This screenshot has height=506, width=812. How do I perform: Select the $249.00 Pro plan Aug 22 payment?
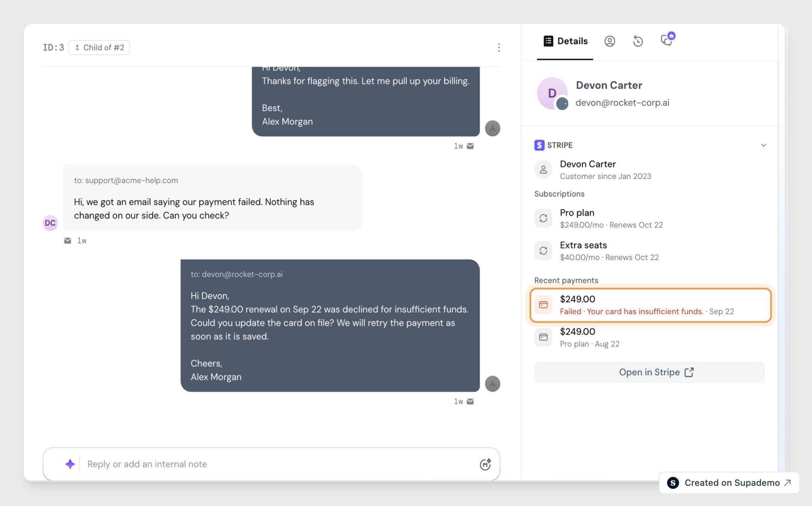[x=650, y=337]
